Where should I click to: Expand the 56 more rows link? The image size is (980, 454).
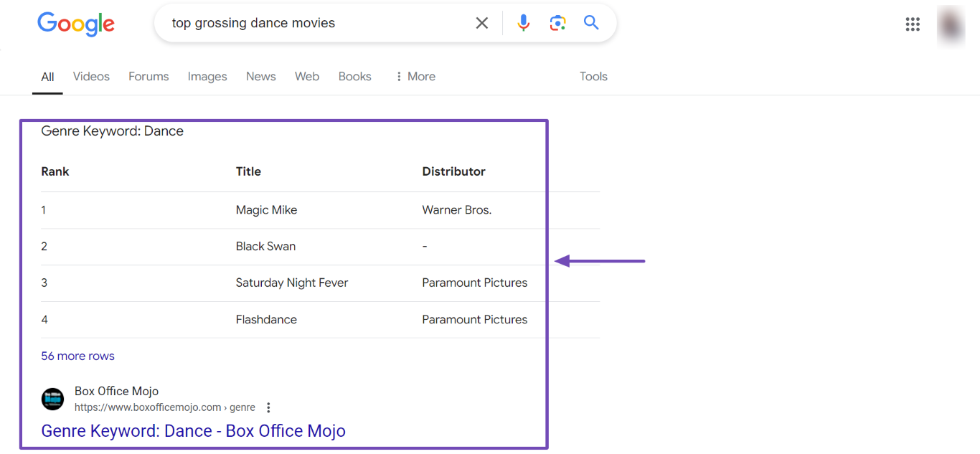[x=77, y=356]
